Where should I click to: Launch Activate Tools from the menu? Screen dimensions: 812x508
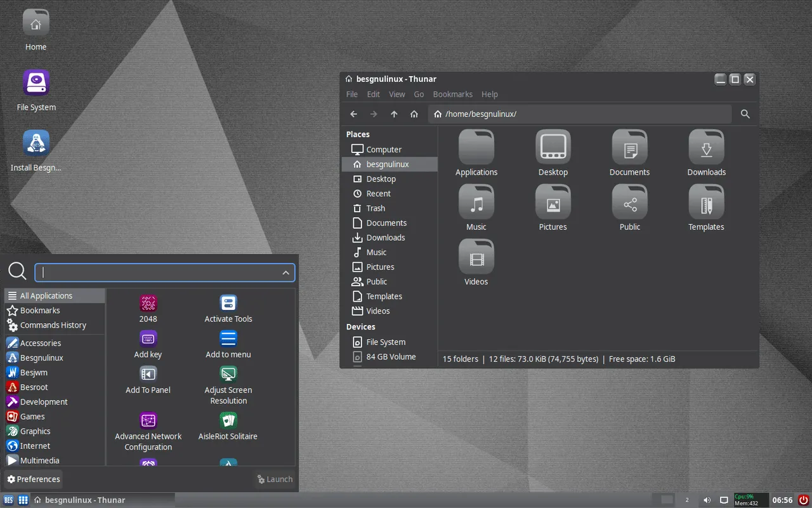point(228,304)
